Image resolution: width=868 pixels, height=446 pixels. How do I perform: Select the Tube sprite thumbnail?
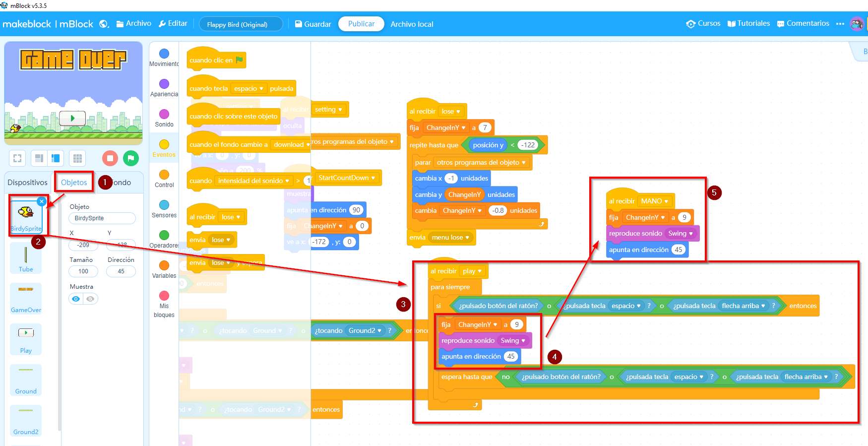tap(26, 258)
